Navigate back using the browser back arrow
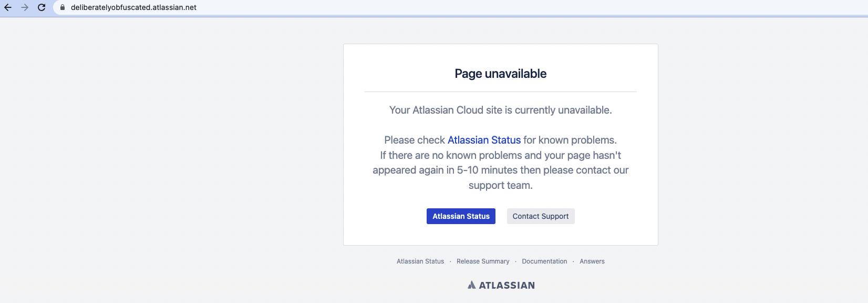The height and width of the screenshot is (303, 868). pos(8,7)
